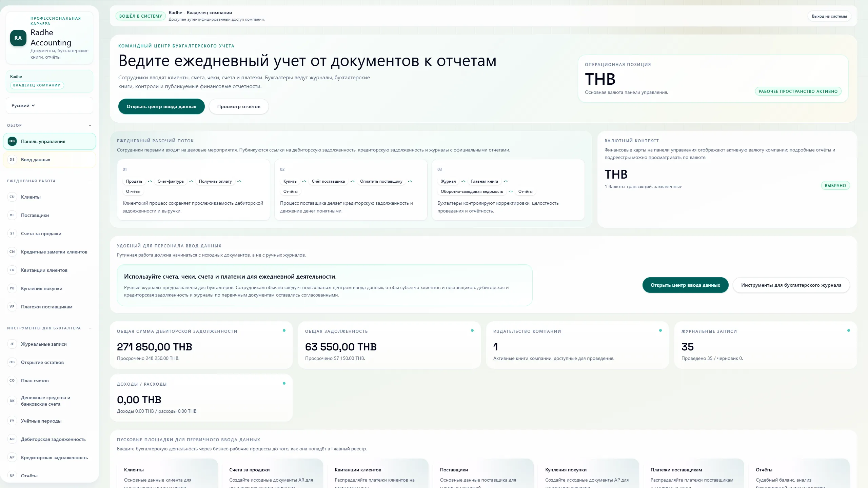
Task: Click the Оборотно-сальдовая ведомость chip
Action: click(x=472, y=191)
